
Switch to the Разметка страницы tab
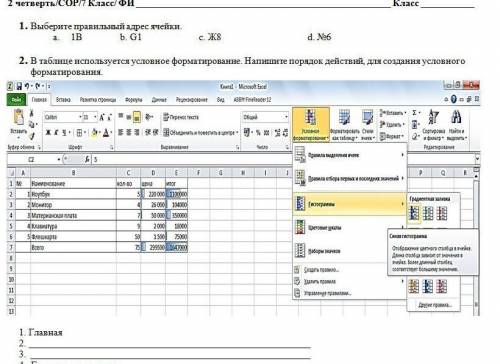98,100
